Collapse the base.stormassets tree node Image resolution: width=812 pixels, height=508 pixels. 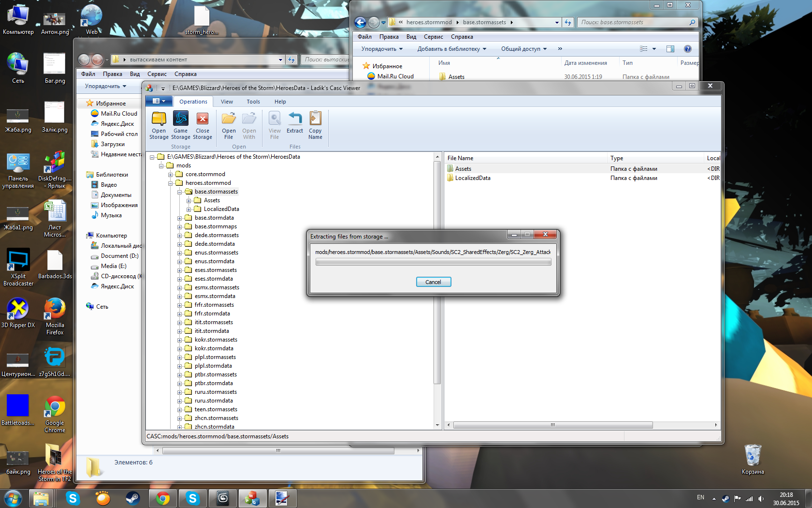(180, 192)
